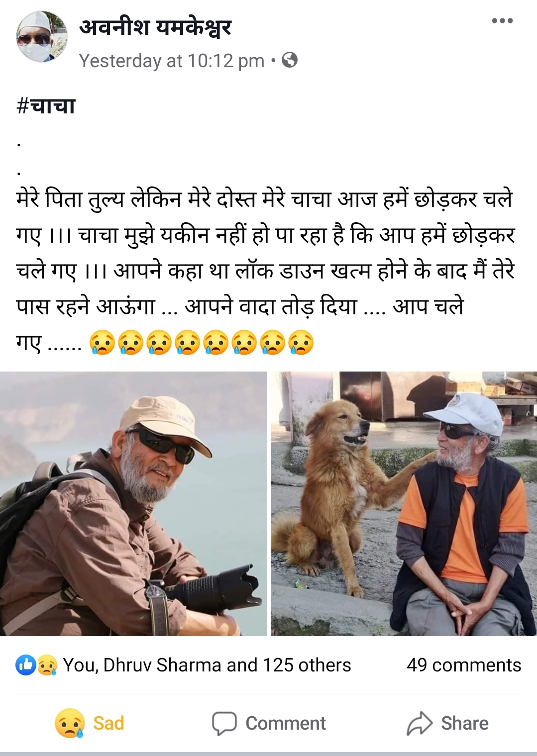This screenshot has height=756, width=537.
Task: Open right photo of man with dog
Action: [x=404, y=503]
